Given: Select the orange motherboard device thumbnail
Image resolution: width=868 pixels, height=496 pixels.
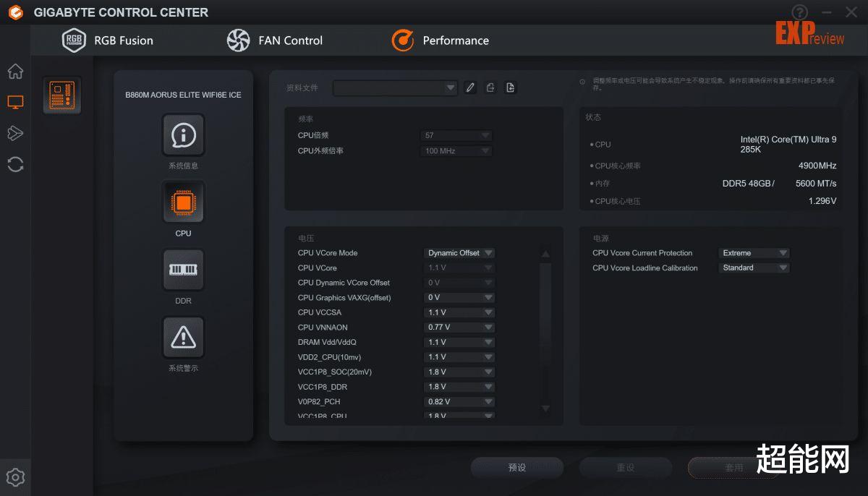Looking at the screenshot, I should pyautogui.click(x=61, y=95).
